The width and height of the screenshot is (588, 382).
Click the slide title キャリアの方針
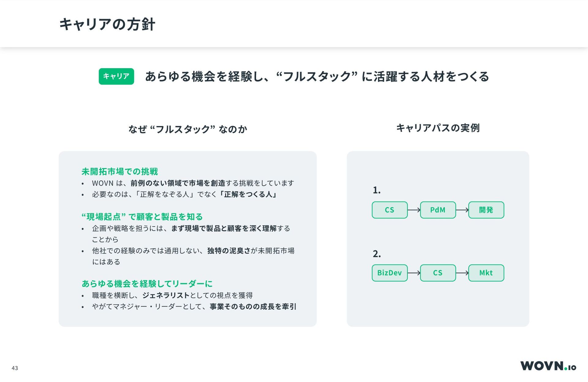coord(107,24)
